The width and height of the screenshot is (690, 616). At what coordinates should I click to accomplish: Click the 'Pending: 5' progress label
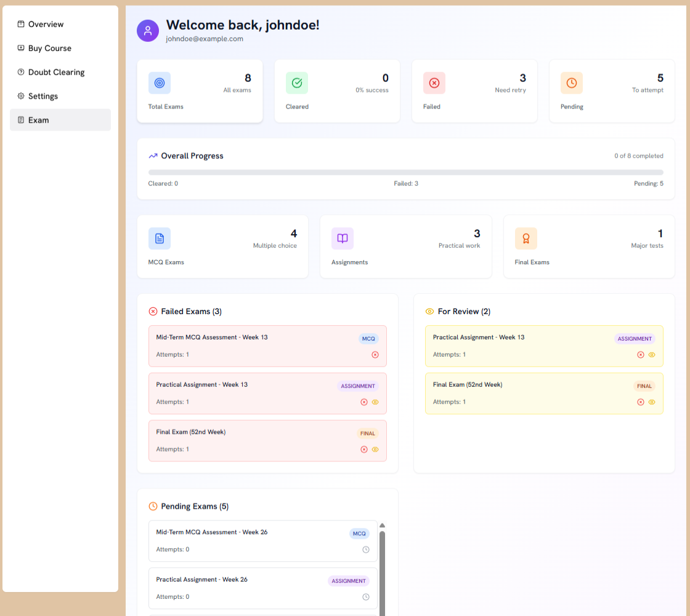click(648, 184)
